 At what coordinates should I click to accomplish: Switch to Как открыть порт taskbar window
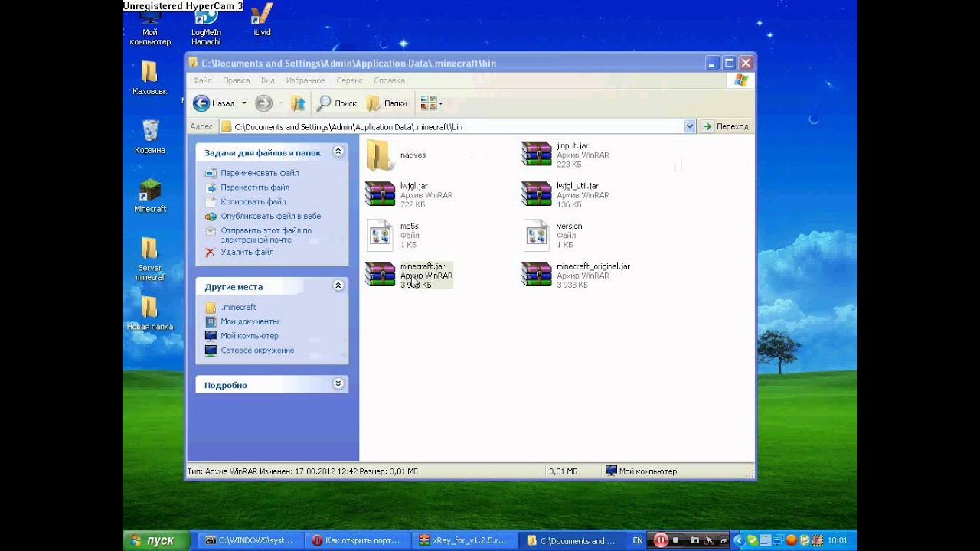[x=358, y=540]
